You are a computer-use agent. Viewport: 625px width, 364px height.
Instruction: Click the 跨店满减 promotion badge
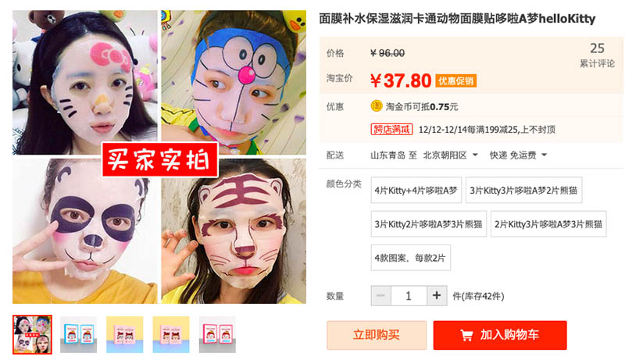[391, 129]
